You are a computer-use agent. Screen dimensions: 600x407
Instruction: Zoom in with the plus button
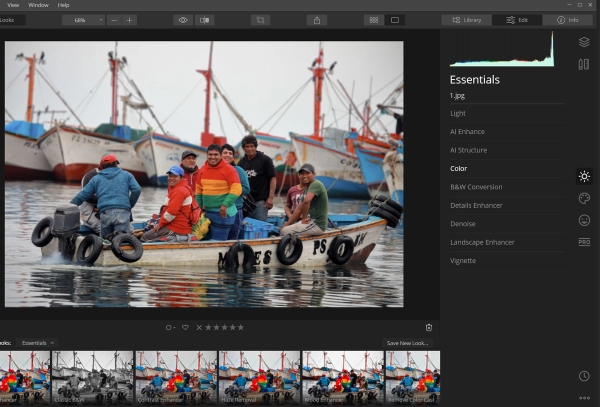pos(129,20)
